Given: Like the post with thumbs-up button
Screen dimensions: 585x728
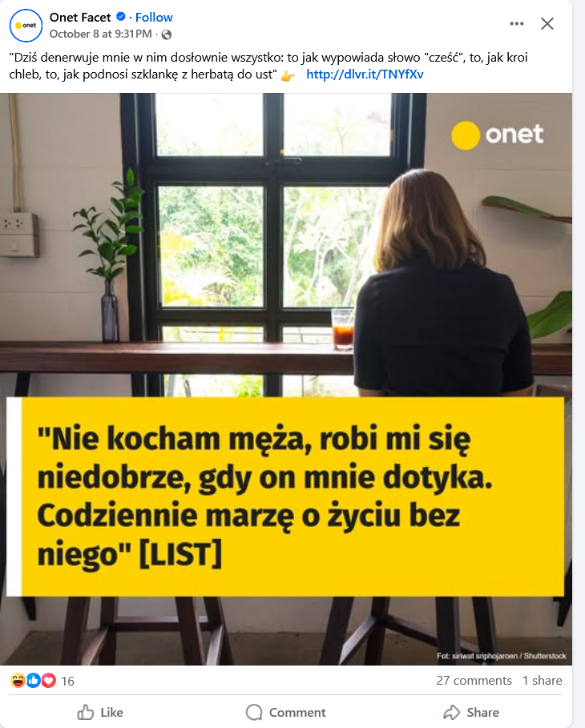Looking at the screenshot, I should click(x=100, y=712).
